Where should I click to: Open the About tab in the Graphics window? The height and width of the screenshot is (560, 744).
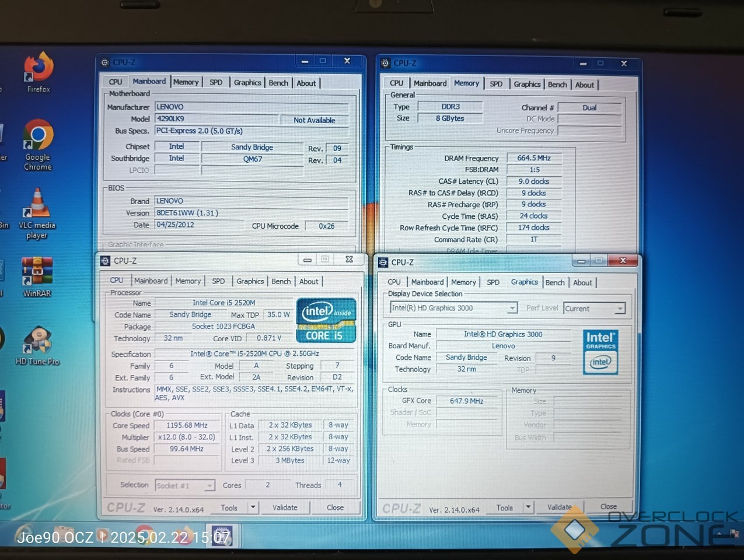point(582,283)
